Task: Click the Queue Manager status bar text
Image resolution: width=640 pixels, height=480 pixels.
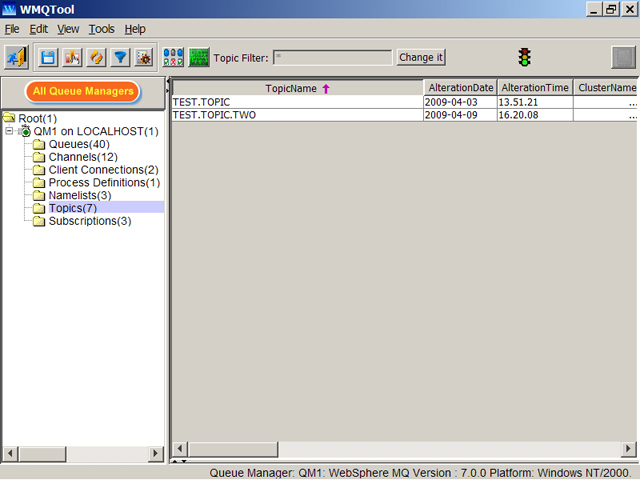Action: click(419, 473)
